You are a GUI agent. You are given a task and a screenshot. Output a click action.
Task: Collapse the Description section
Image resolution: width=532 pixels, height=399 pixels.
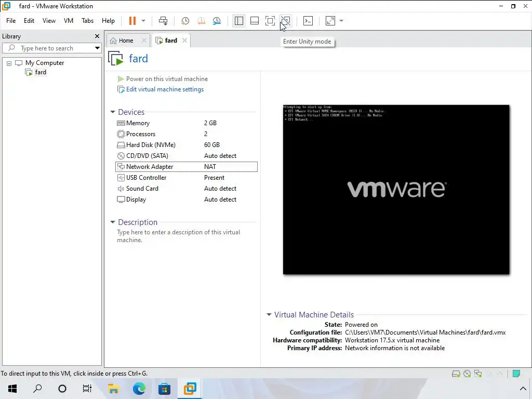(x=113, y=222)
